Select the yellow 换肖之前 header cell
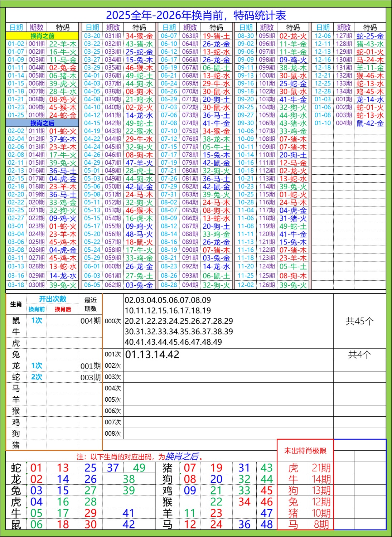The width and height of the screenshot is (392, 537). point(42,36)
